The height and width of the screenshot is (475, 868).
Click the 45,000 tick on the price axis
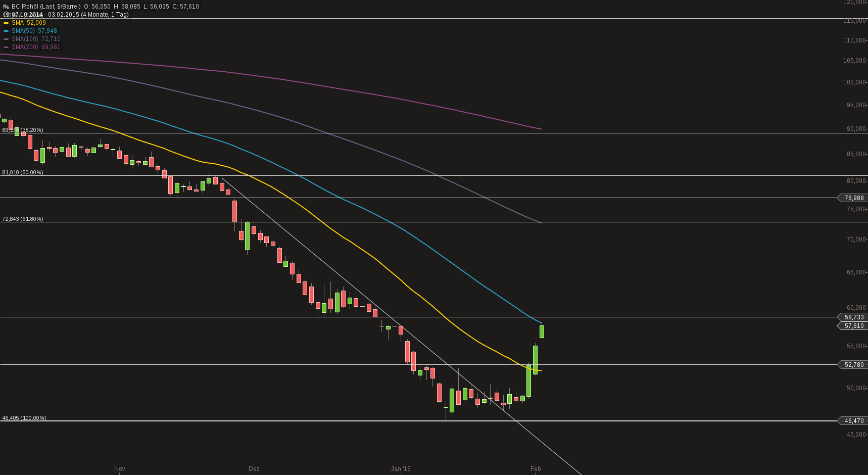(856, 435)
